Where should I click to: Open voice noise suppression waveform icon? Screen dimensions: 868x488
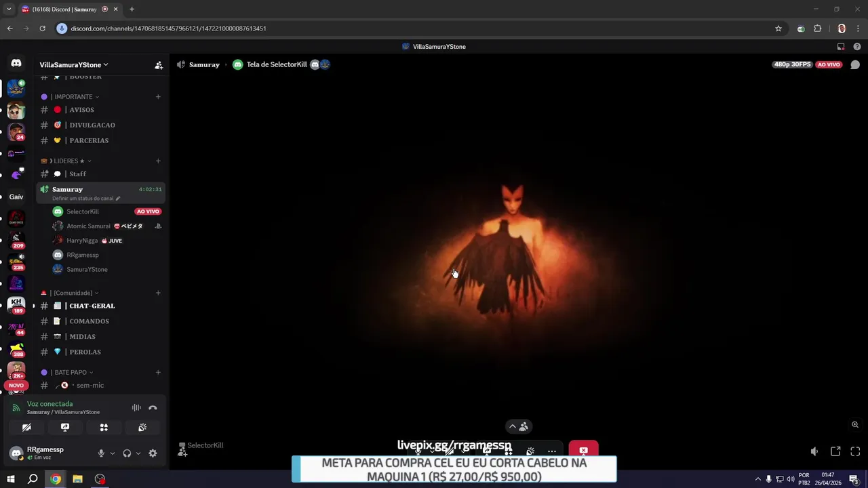tap(136, 408)
